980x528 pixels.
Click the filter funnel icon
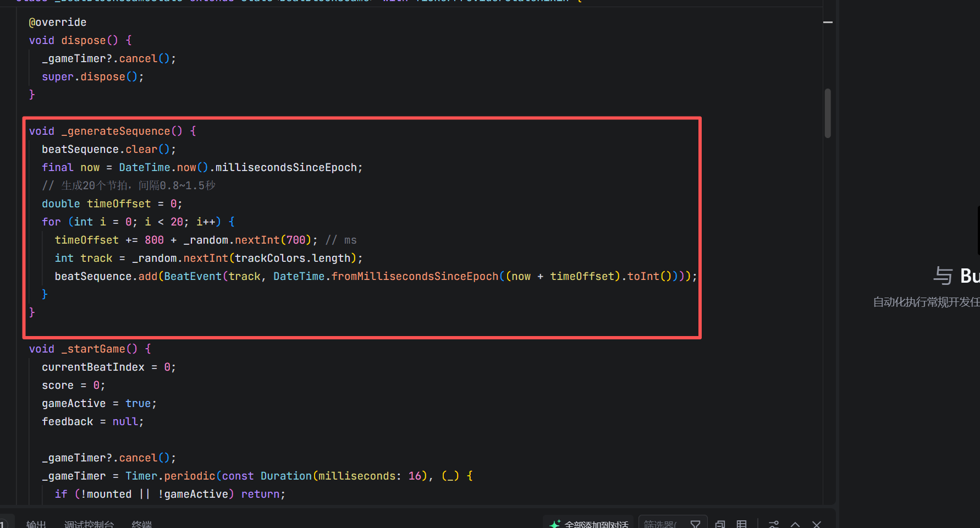coord(695,524)
